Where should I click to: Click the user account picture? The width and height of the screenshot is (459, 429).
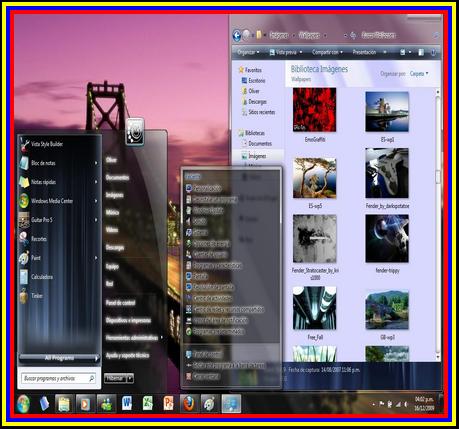point(135,131)
